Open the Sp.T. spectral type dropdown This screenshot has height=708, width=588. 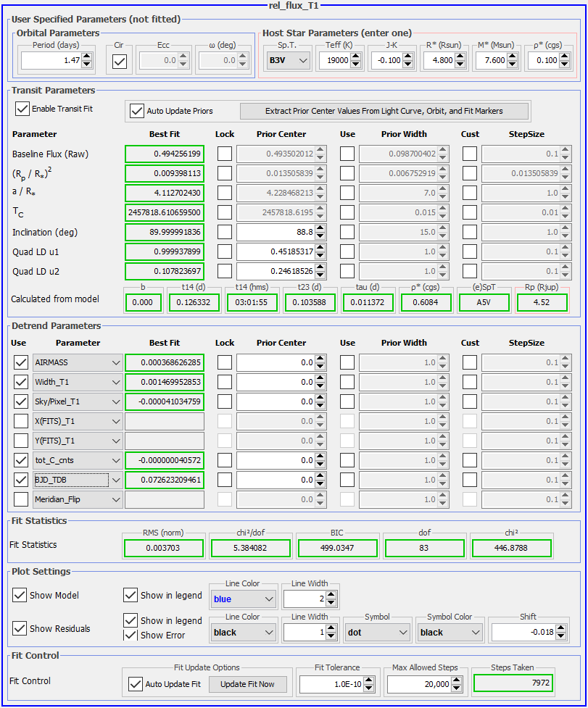click(287, 61)
